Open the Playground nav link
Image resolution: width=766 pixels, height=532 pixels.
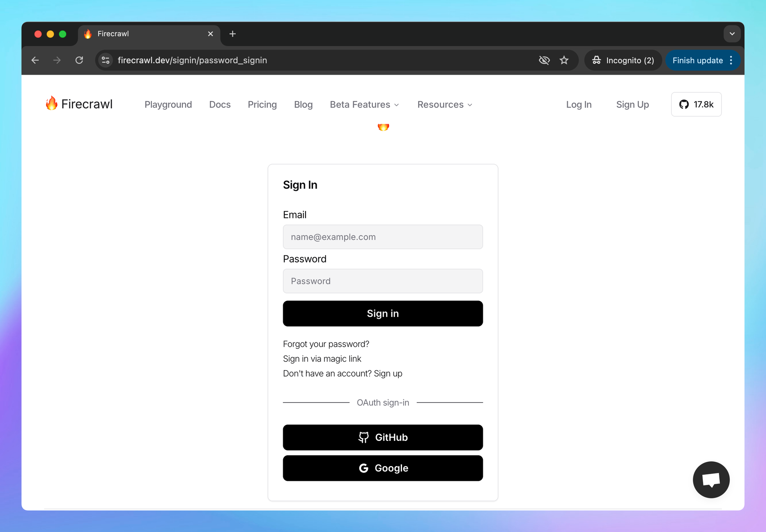coord(168,104)
